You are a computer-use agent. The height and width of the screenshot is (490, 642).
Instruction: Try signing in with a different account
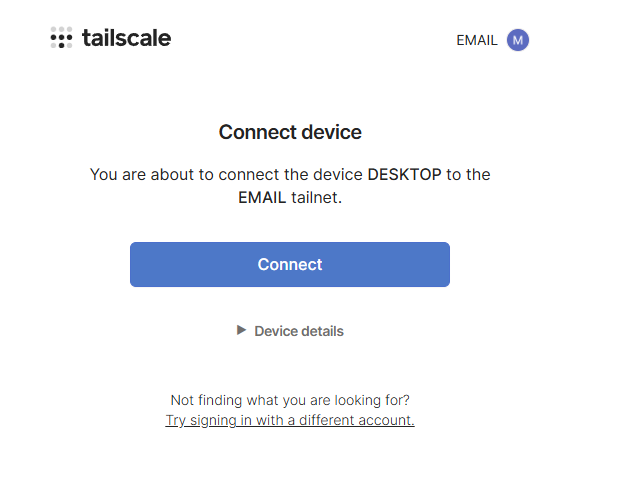tap(290, 421)
